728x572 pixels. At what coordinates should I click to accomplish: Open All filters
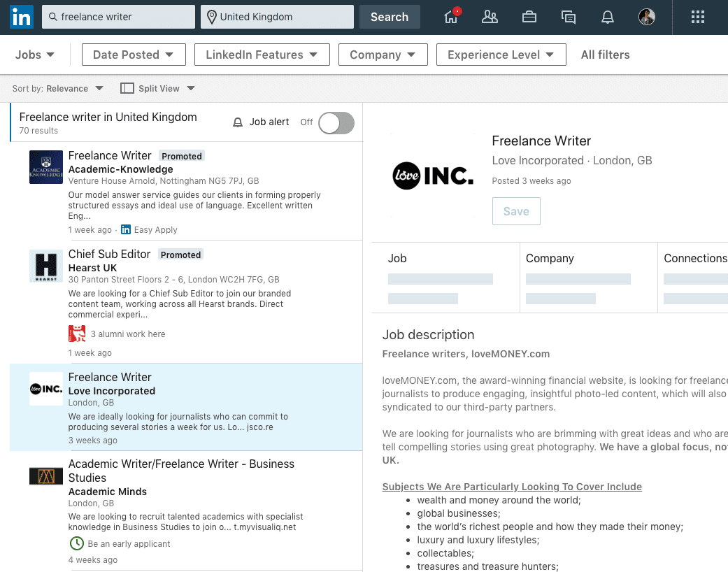(x=606, y=55)
